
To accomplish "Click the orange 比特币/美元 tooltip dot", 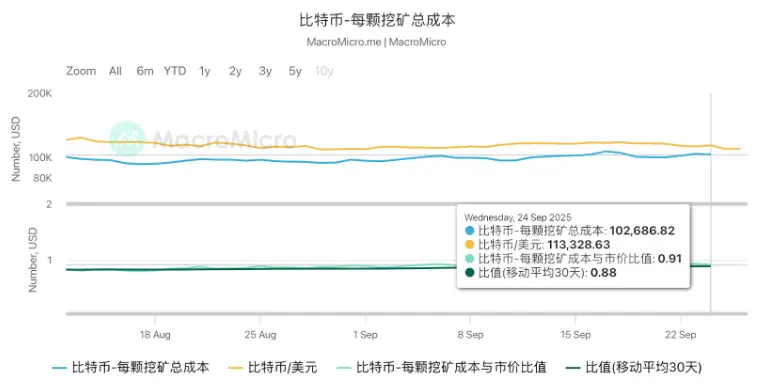I will [470, 244].
